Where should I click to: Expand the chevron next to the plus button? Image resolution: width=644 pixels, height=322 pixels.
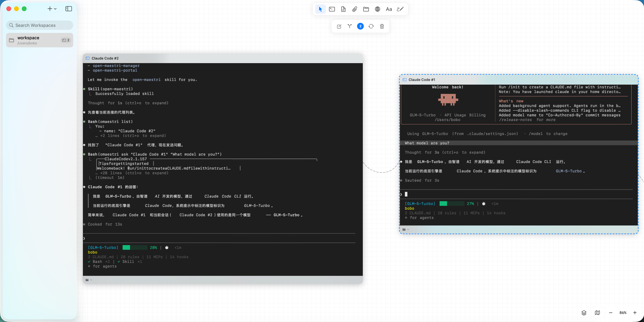[x=55, y=9]
